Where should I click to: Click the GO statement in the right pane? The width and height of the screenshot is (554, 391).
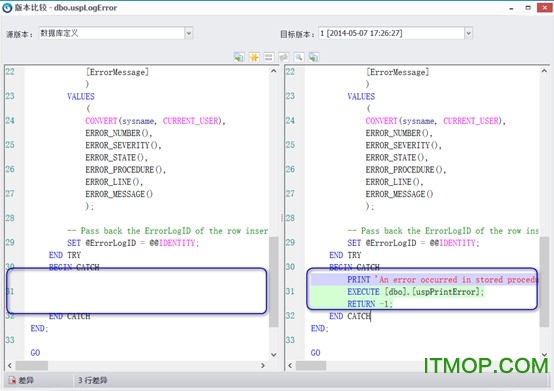(315, 353)
